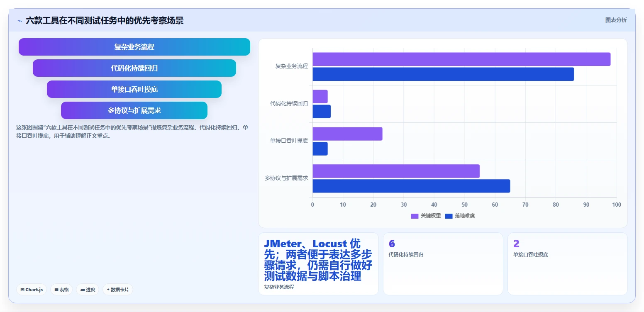Screen dimensions: 644x312
Task: Click the chart title 六款工具在不同测试任务中的优先考察场景
Action: tap(105, 20)
